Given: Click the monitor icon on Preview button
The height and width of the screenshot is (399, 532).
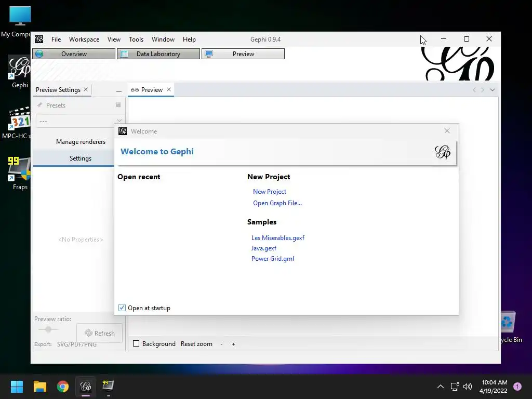Looking at the screenshot, I should tap(209, 54).
